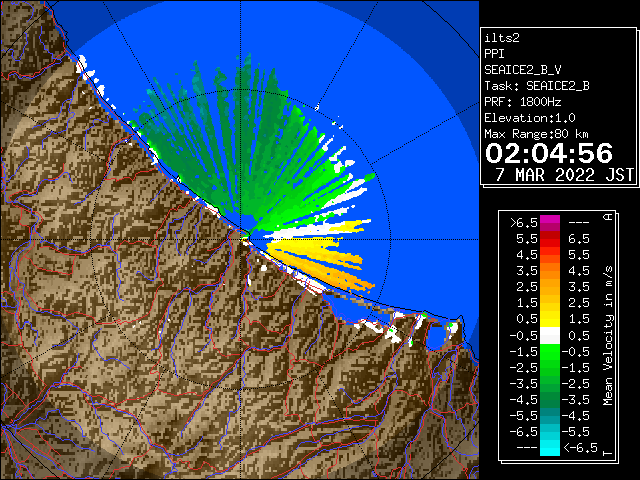
Task: Click the 'Task: SEAICE2_B' line
Action: (x=537, y=86)
